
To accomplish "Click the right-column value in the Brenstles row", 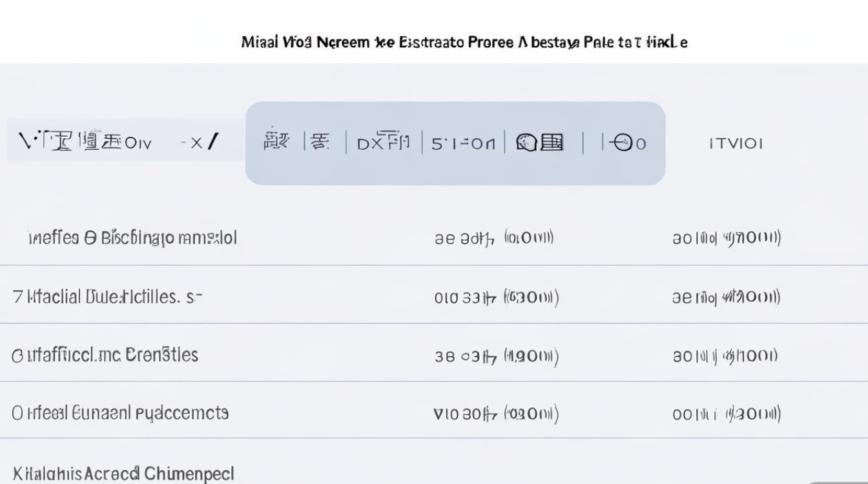I will [x=725, y=356].
